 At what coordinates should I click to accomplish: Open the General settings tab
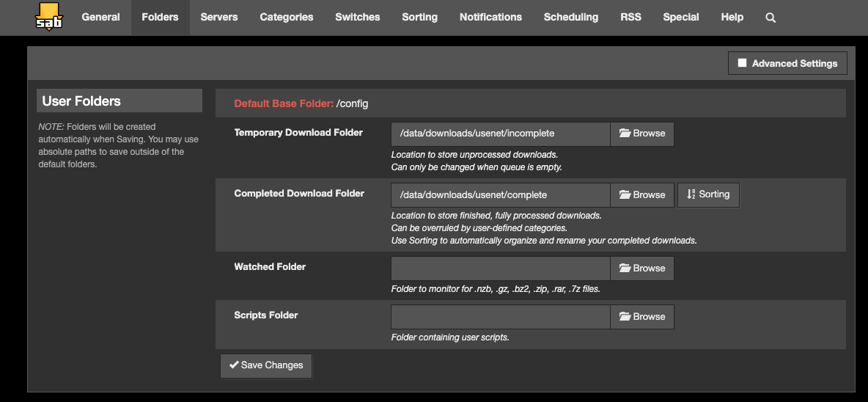(100, 17)
